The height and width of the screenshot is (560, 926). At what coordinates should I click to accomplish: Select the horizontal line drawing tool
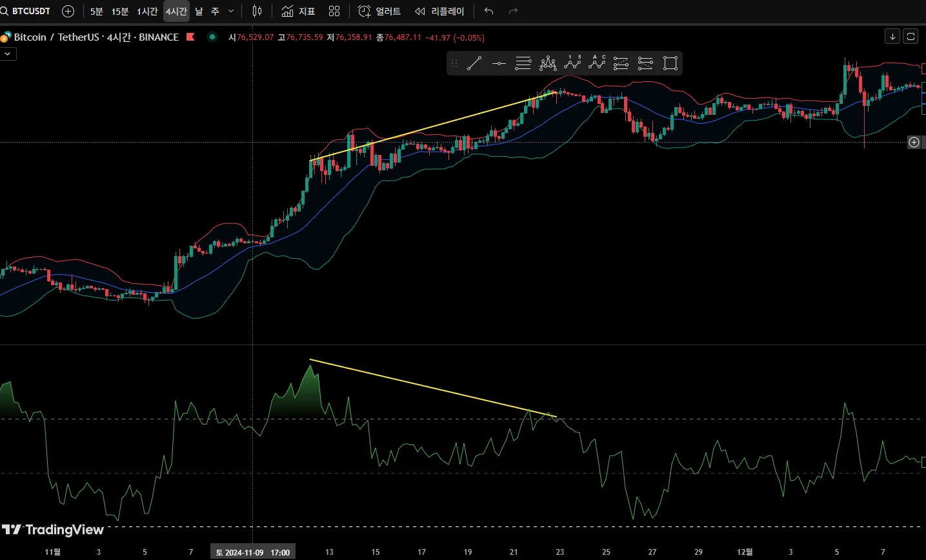pos(499,63)
